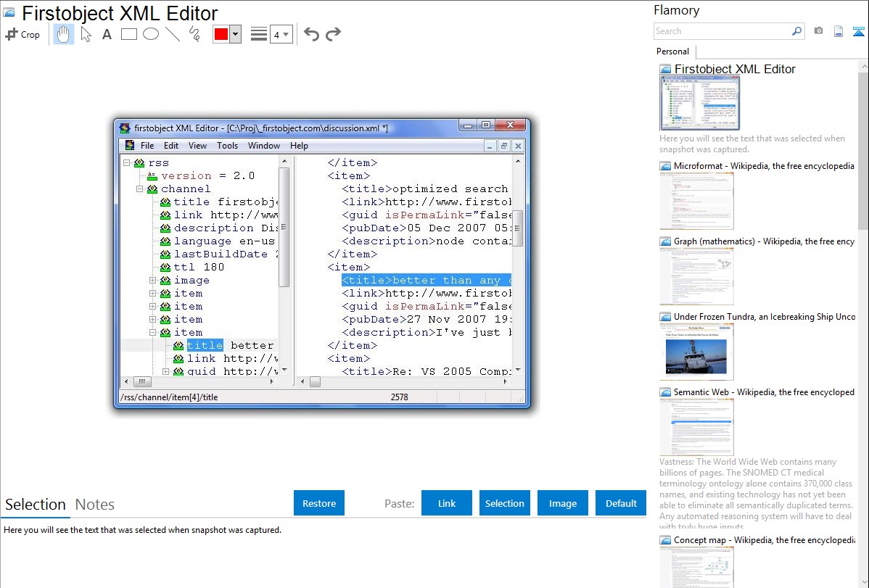Switch to the Selection tab next to Notes

pos(36,505)
